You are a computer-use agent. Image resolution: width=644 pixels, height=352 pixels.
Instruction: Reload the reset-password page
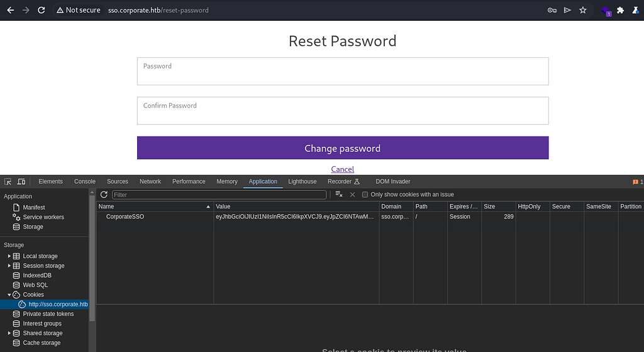point(42,10)
